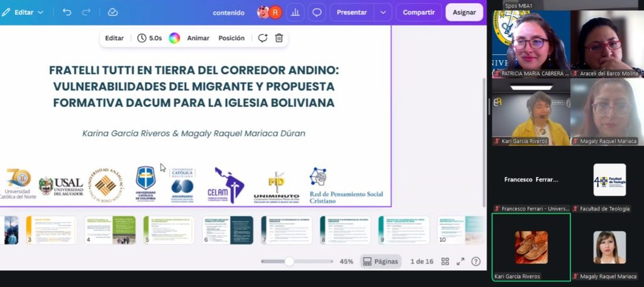Open the Posición option
This screenshot has height=287, width=644.
tap(231, 38)
